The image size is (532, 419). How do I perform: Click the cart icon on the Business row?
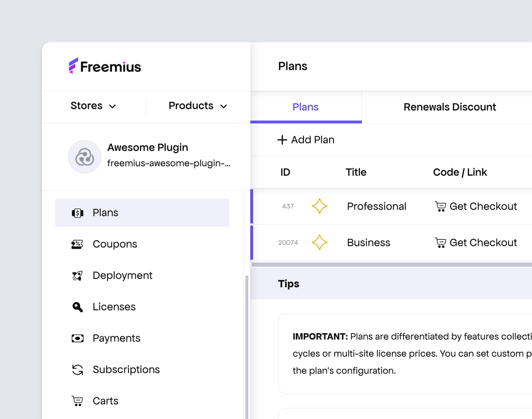(440, 242)
